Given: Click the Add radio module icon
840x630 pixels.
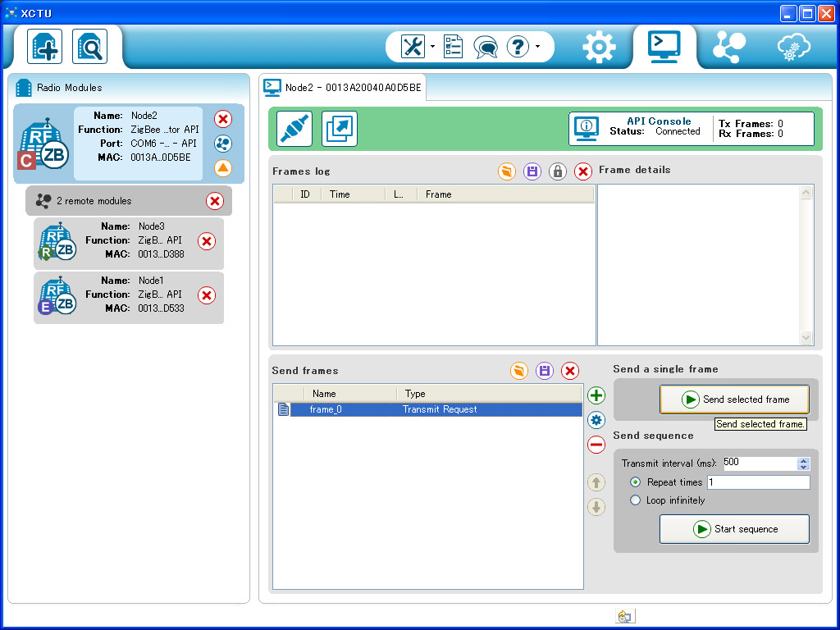Looking at the screenshot, I should [x=44, y=47].
